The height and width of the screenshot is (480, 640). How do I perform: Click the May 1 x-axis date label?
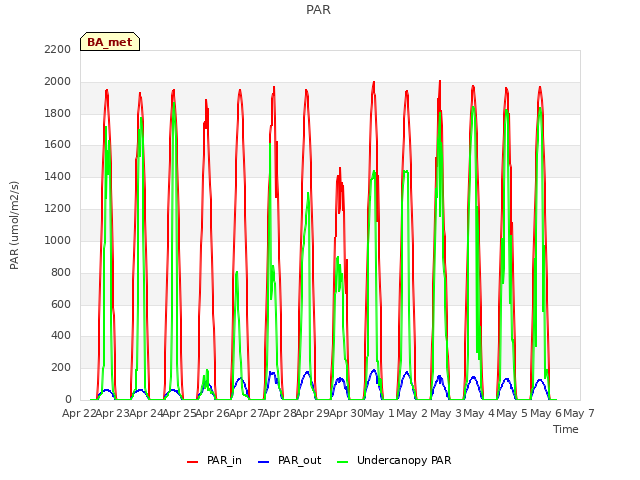[379, 413]
